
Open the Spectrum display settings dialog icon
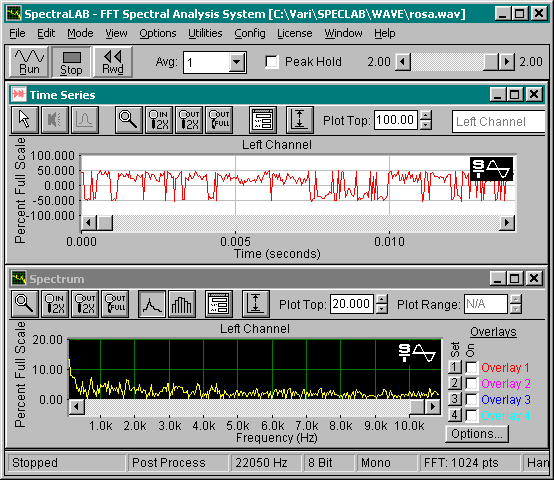coord(219,304)
